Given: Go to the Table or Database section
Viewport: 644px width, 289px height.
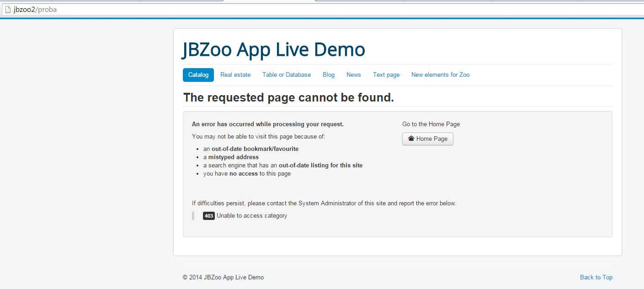Looking at the screenshot, I should 286,75.
